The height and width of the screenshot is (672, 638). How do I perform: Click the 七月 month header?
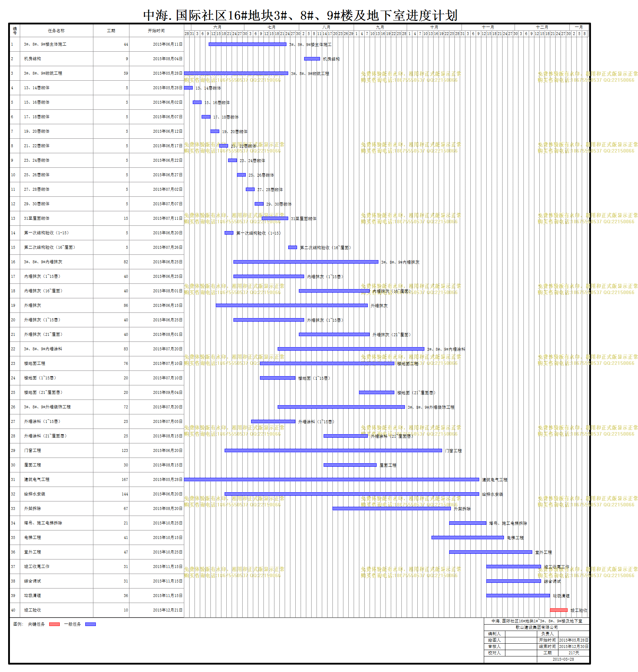[271, 27]
